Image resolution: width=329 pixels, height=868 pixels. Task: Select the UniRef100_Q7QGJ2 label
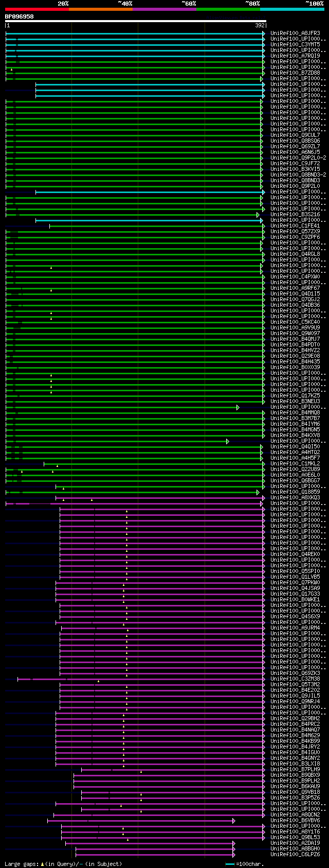click(x=295, y=300)
